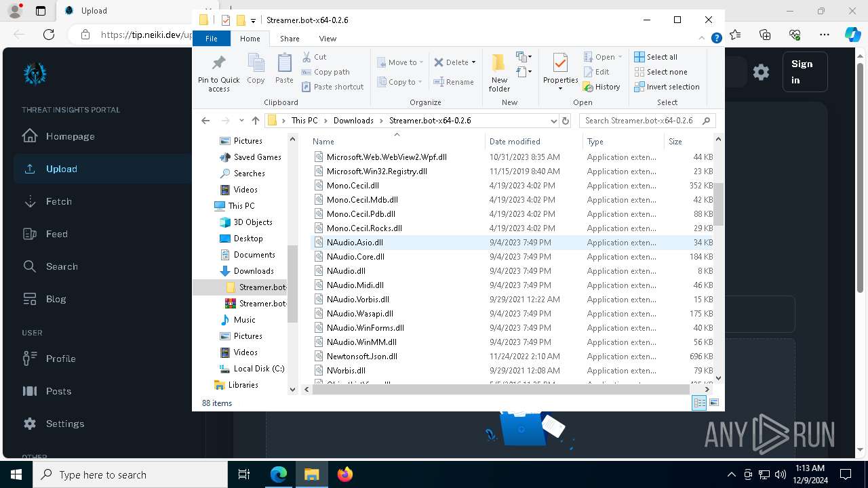Open Recent locations dropdown

(x=241, y=121)
